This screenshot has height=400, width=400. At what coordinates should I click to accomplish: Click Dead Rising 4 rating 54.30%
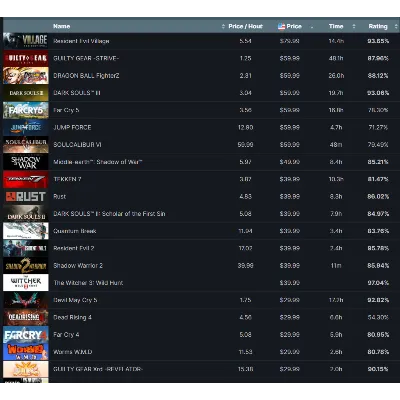click(x=378, y=317)
